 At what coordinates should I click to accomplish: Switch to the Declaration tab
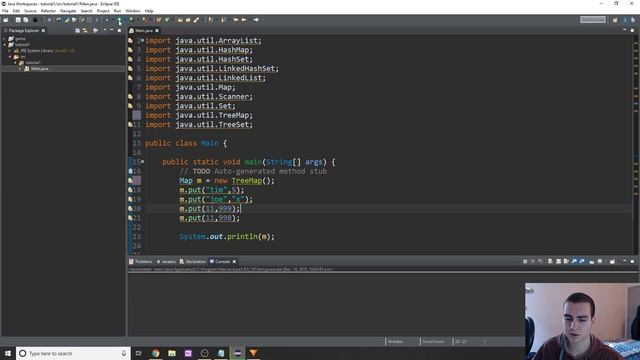tap(193, 262)
